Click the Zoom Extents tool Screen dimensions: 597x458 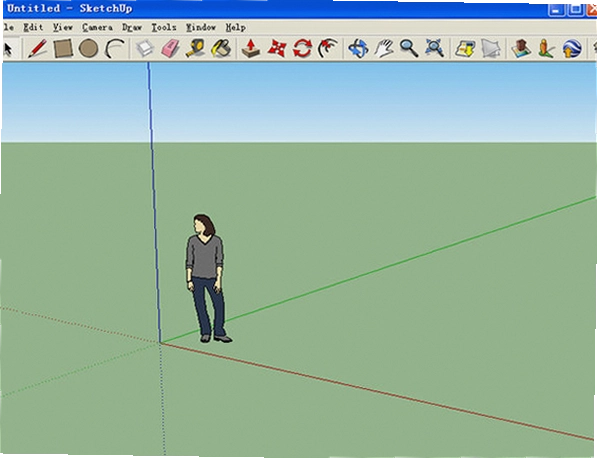click(x=434, y=49)
